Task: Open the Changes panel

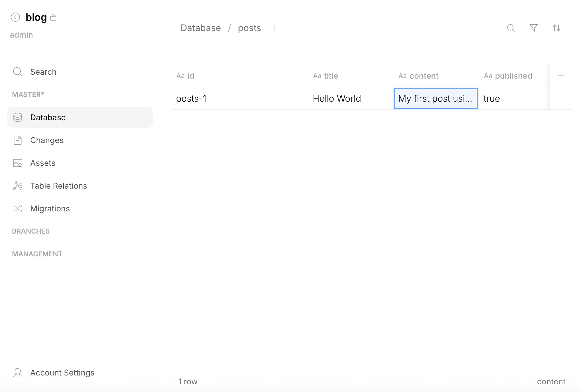Action: [x=47, y=140]
